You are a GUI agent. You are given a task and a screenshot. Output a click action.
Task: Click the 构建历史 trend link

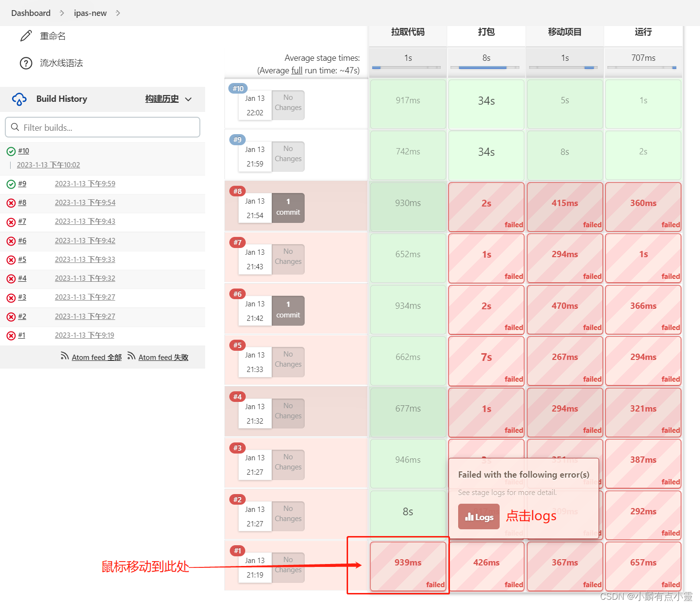(x=162, y=99)
